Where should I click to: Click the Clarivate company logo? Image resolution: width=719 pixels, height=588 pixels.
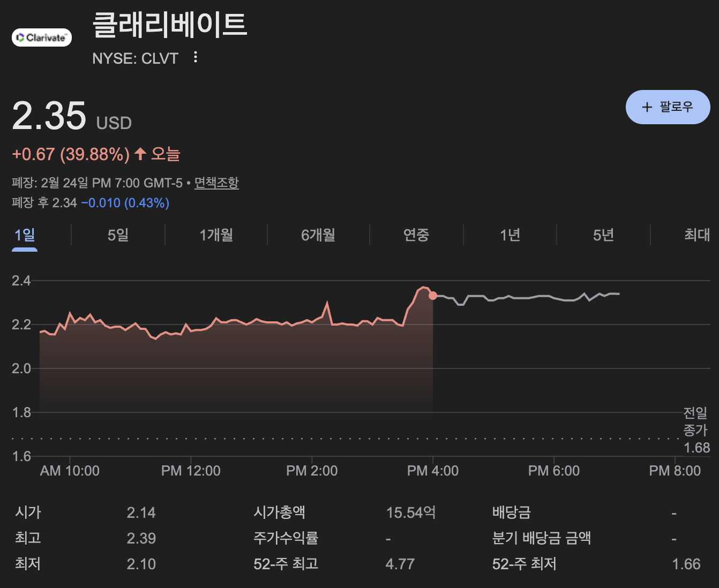pyautogui.click(x=42, y=37)
